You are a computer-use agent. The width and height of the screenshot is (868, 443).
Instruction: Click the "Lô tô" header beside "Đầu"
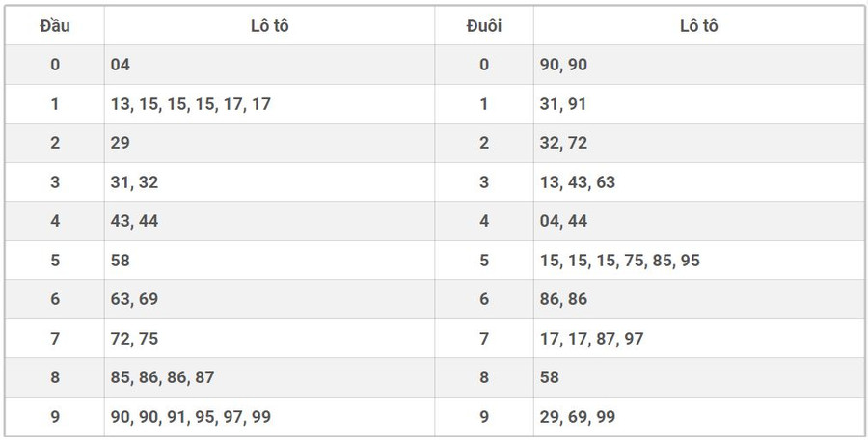[x=269, y=26]
